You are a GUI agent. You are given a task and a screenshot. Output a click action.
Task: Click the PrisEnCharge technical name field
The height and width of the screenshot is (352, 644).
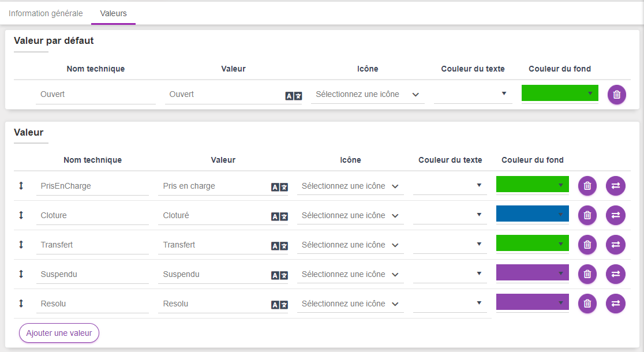[x=92, y=186]
